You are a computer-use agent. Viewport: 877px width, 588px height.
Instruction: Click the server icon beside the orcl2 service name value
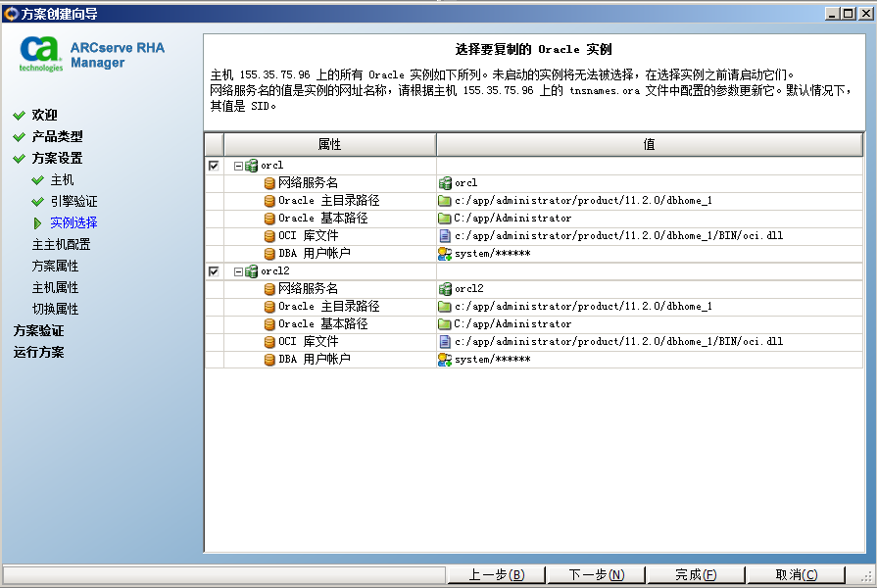(445, 289)
